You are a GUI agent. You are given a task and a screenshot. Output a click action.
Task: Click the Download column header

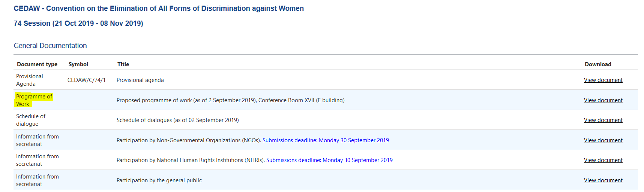598,64
